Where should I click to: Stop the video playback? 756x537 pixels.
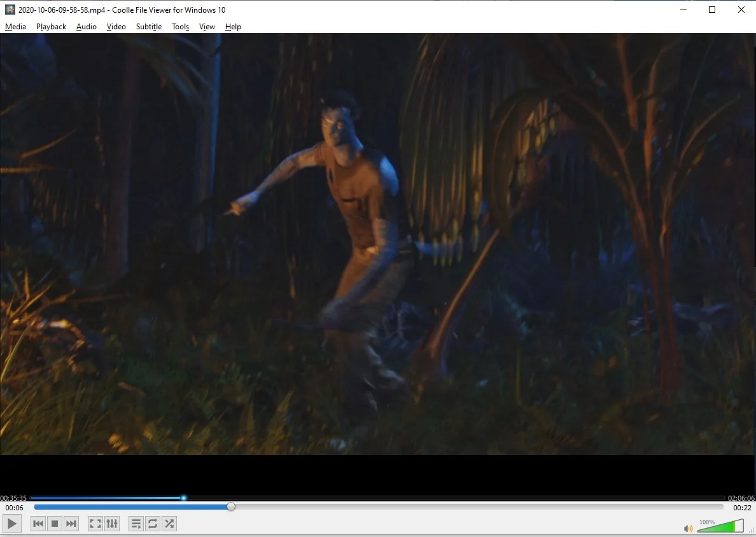(x=55, y=524)
